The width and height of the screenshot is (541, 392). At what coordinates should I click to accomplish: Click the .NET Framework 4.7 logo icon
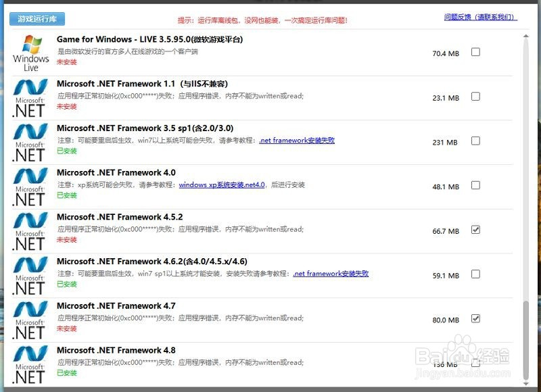tap(30, 320)
